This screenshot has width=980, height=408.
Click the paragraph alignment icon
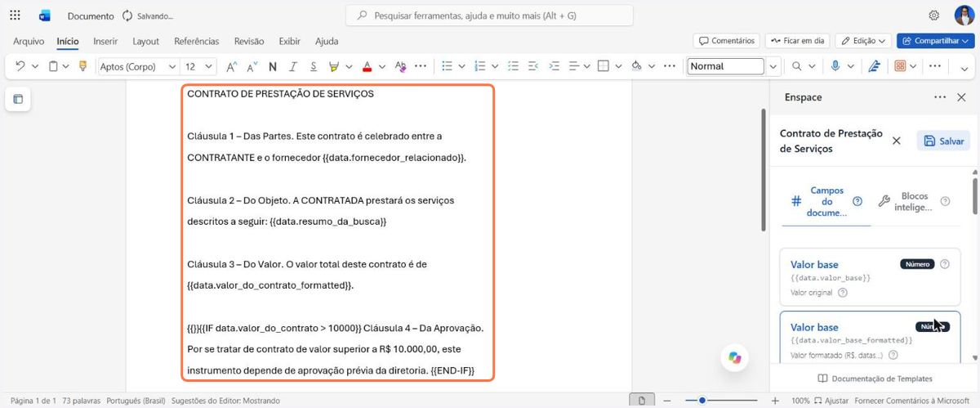pos(573,66)
